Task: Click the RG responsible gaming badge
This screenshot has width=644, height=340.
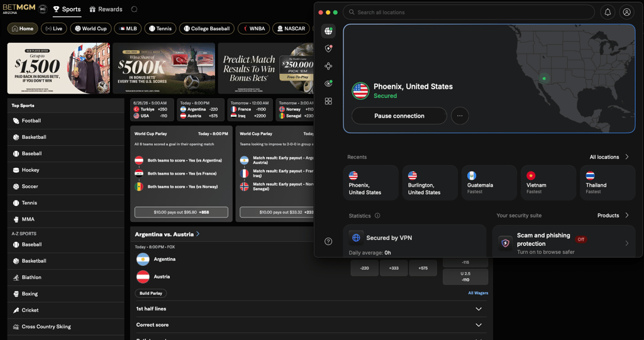Action: coord(42,9)
